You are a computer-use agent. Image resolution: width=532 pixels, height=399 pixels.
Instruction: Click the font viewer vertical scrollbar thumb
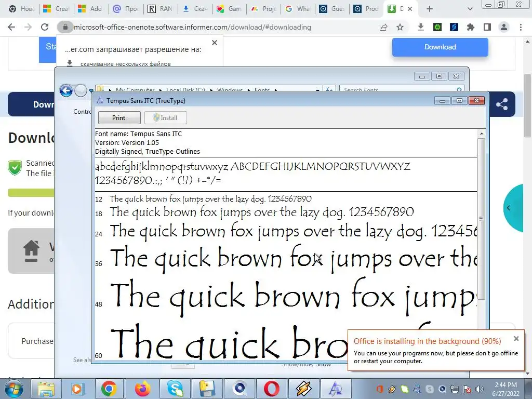tap(481, 219)
